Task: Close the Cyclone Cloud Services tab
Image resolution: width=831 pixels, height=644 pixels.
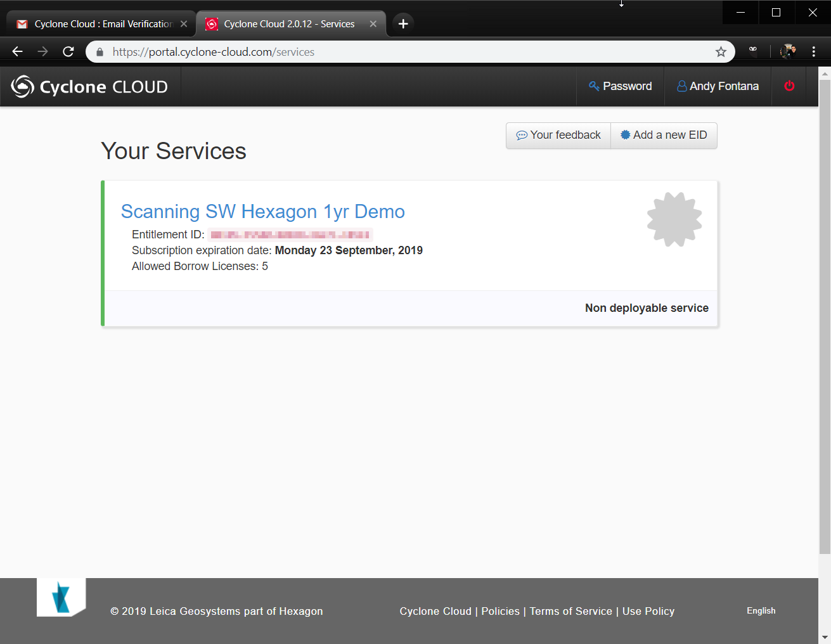Action: point(373,24)
